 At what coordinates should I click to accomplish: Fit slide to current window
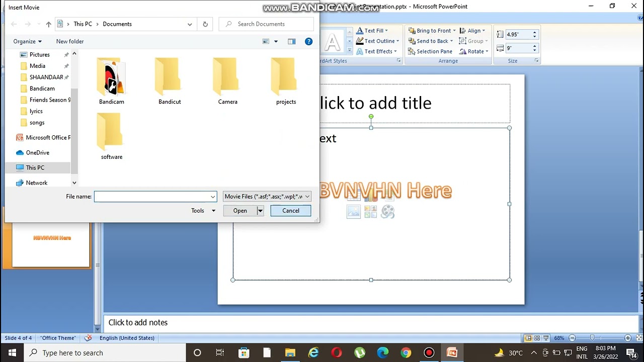(638, 338)
